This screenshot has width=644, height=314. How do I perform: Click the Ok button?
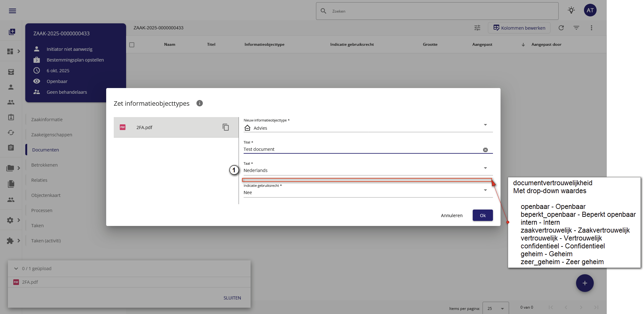[x=483, y=216]
